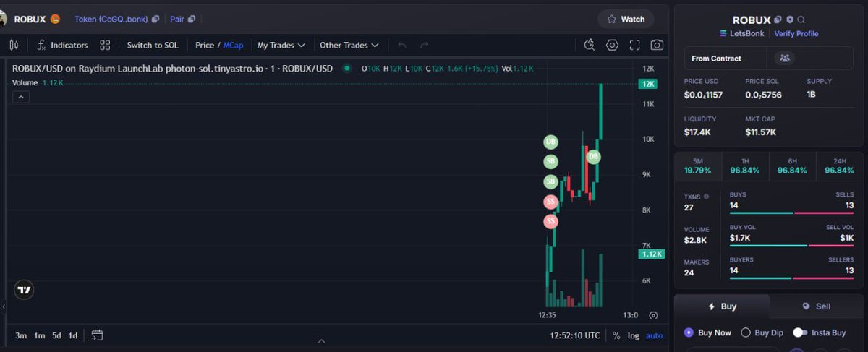Switch the chart to Price view

click(x=205, y=45)
